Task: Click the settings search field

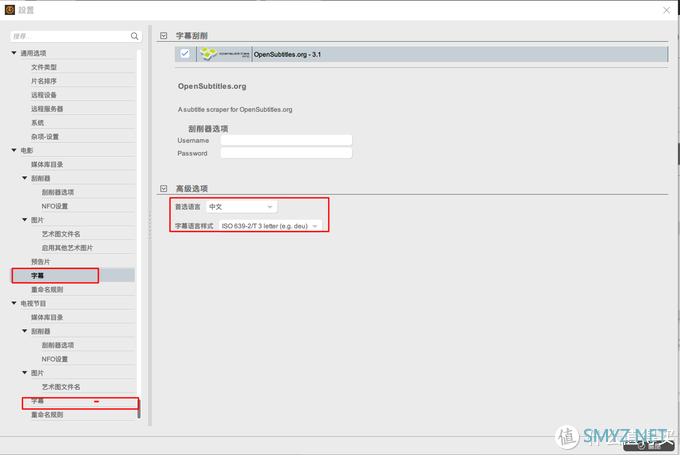Action: [72, 36]
